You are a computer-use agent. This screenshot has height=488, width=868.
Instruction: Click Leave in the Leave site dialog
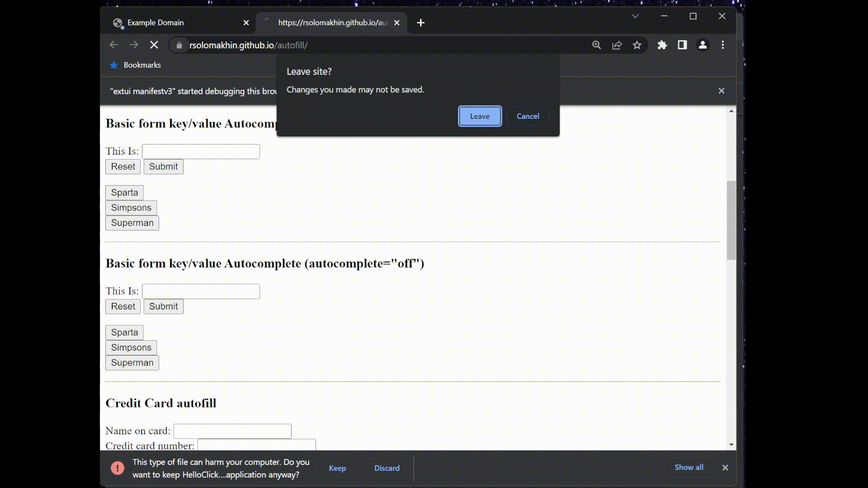pos(480,116)
